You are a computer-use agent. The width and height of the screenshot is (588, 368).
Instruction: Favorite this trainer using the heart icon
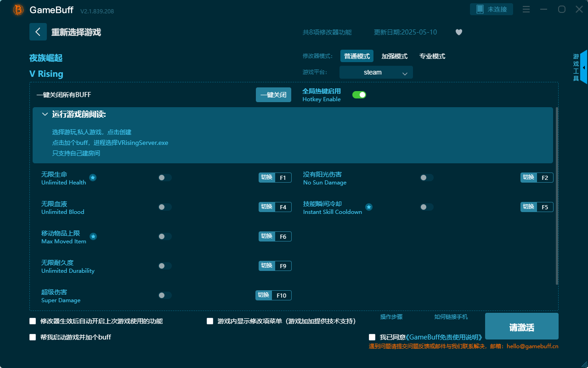[458, 32]
